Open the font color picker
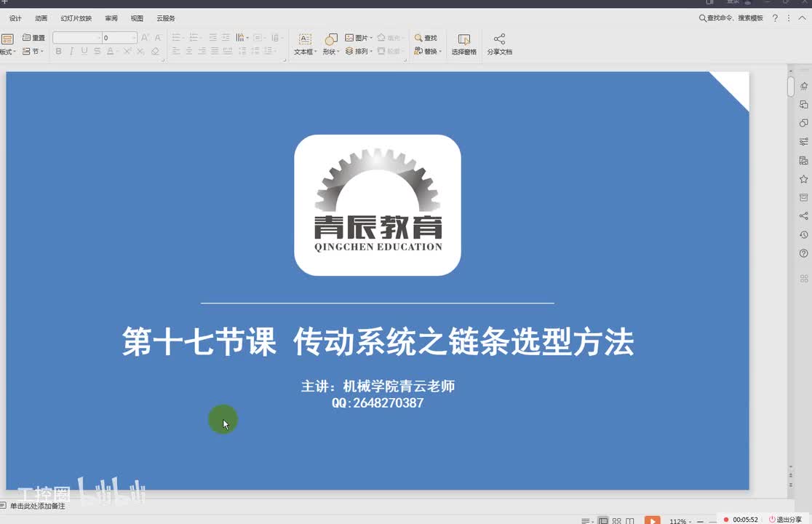This screenshot has height=524, width=812. tap(111, 51)
